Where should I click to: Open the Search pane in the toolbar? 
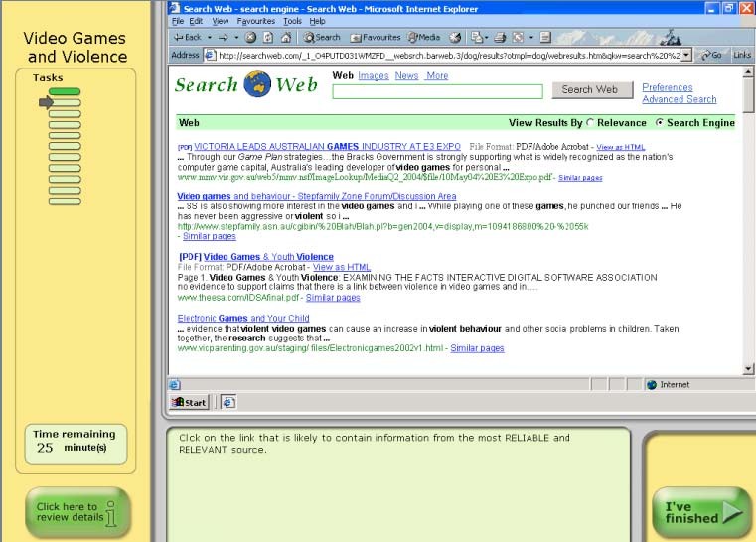pyautogui.click(x=322, y=37)
